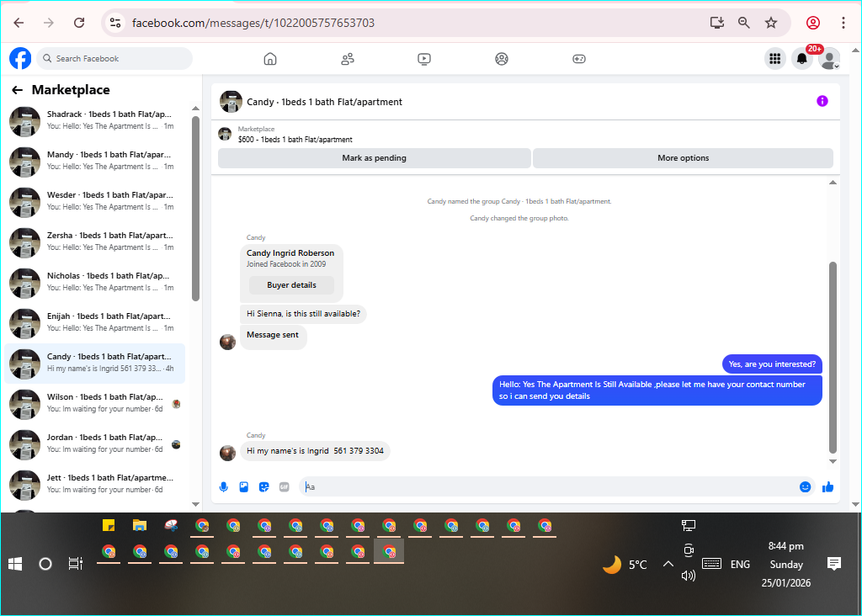Go back using the Marketplace arrow
Screen dimensions: 862x616
click(x=18, y=90)
